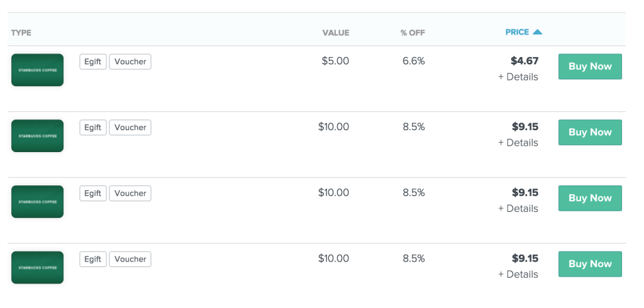Click the Starbucks card thumbnail in last row
Viewport: 644px width, 308px height.
coord(37,267)
